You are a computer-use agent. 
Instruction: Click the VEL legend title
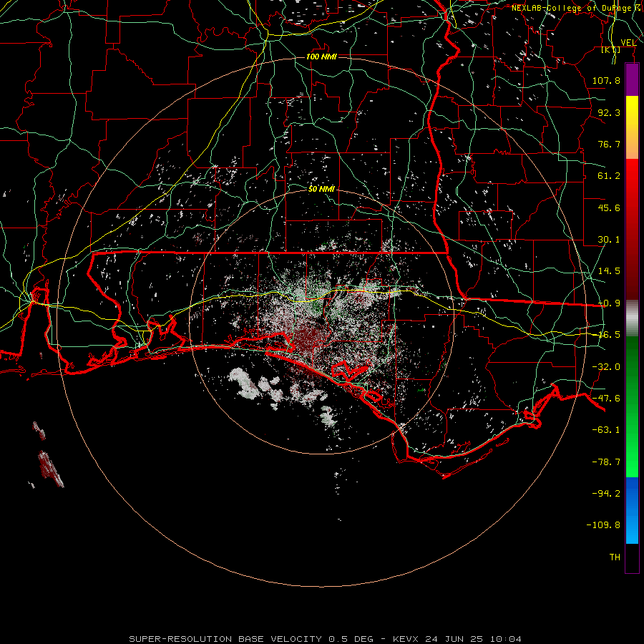click(628, 43)
